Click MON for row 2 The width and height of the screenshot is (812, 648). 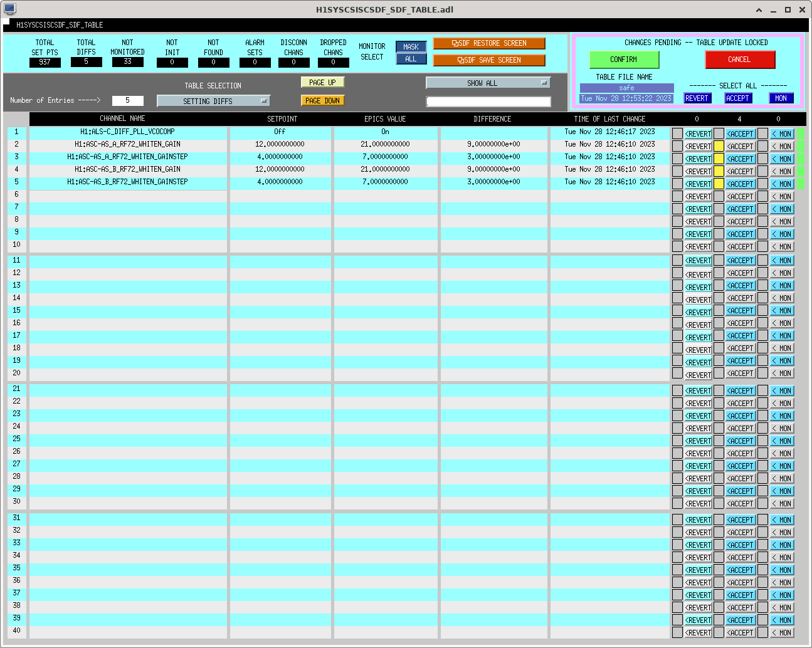coord(782,147)
